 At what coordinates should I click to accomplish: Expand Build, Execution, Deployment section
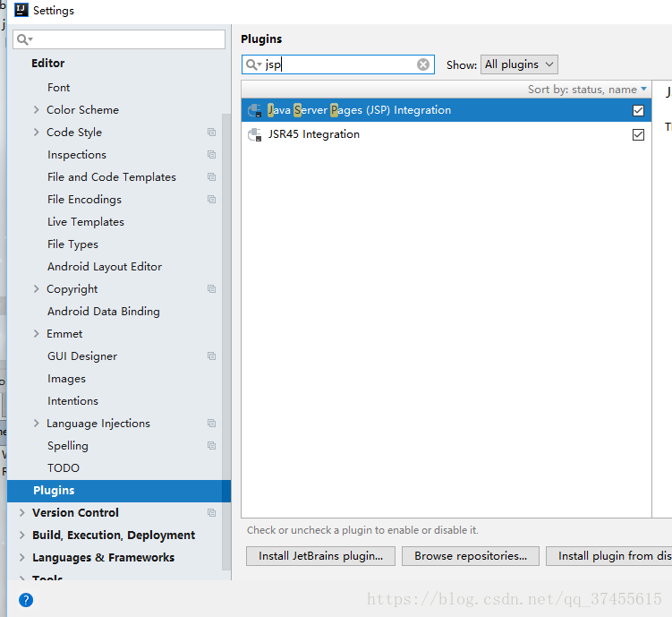21,535
